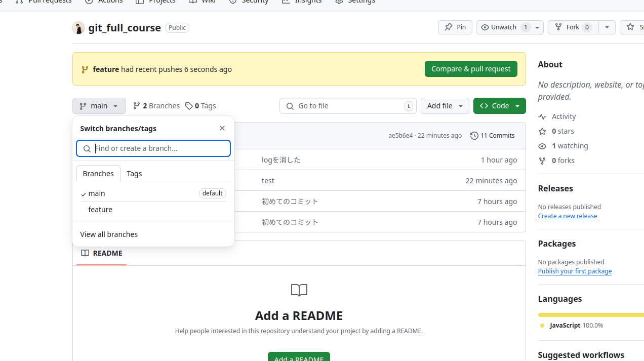Click the 1 watching link
The image size is (644, 361).
[x=563, y=146]
